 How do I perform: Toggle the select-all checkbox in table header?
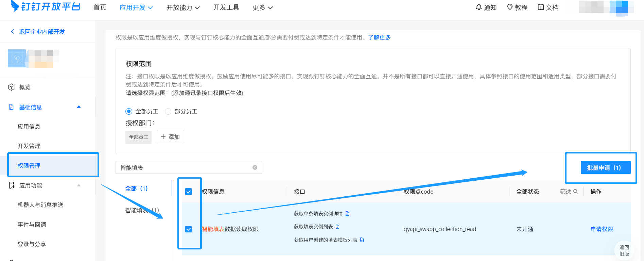point(189,192)
